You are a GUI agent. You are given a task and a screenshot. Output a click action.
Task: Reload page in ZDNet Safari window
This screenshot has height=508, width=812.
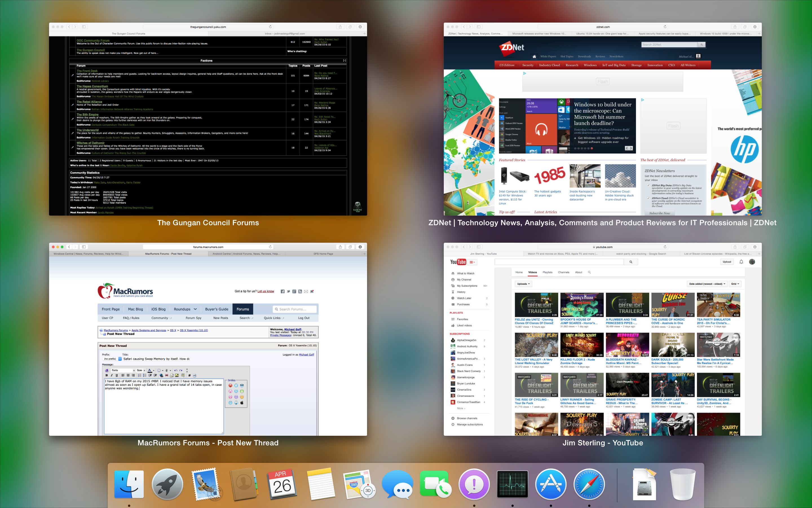pyautogui.click(x=665, y=27)
